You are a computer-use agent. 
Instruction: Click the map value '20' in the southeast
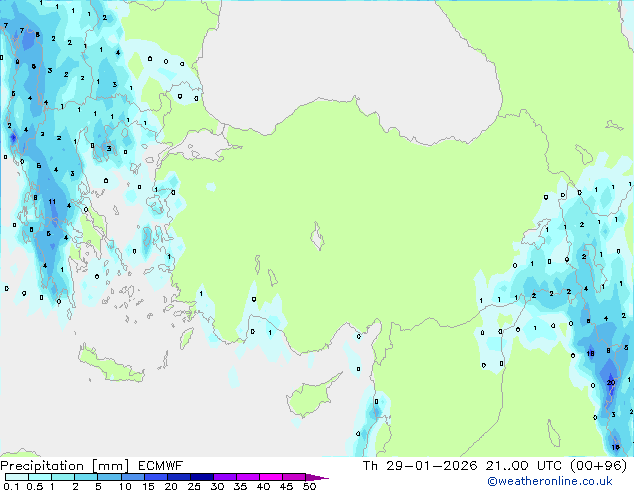(x=611, y=382)
